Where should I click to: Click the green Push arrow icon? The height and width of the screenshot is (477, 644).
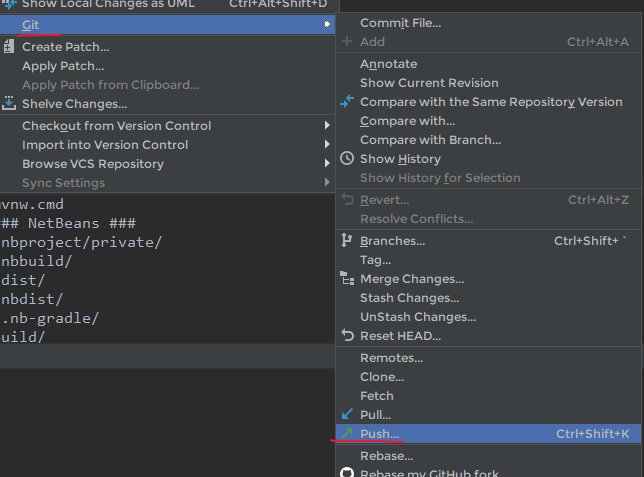pos(347,434)
